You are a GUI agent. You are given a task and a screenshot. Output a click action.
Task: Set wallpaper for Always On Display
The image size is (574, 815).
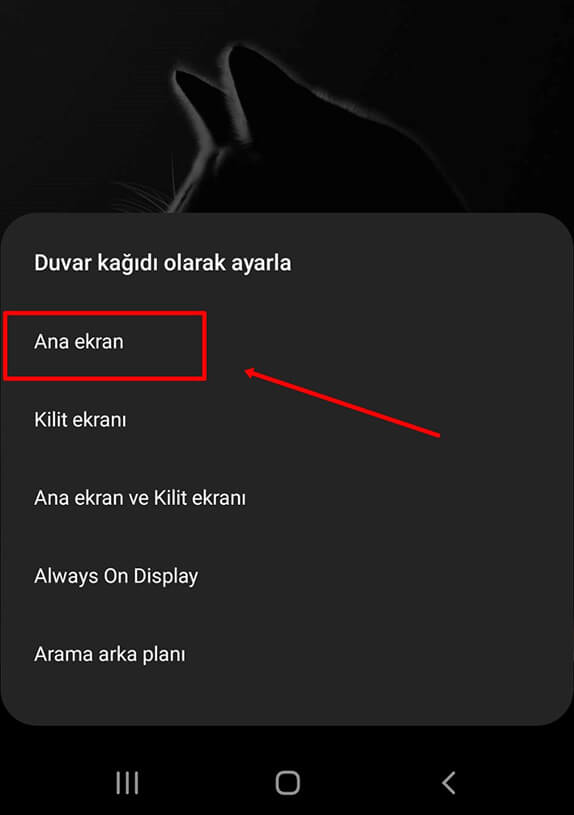(116, 576)
